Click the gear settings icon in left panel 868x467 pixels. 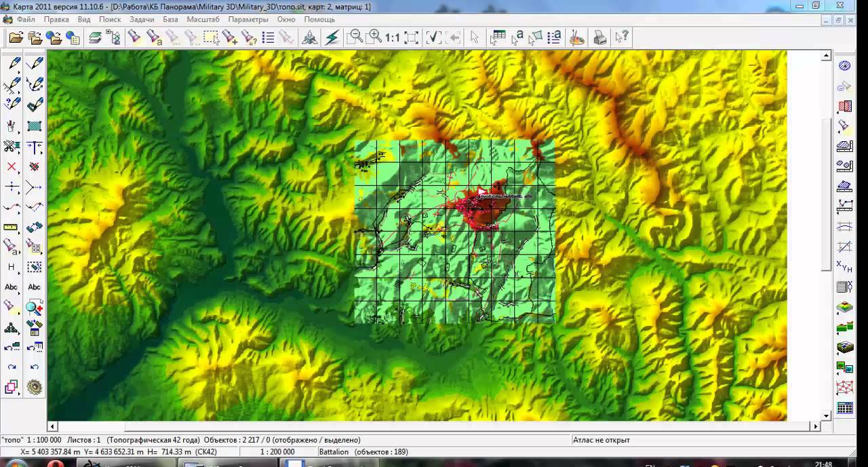coord(35,387)
